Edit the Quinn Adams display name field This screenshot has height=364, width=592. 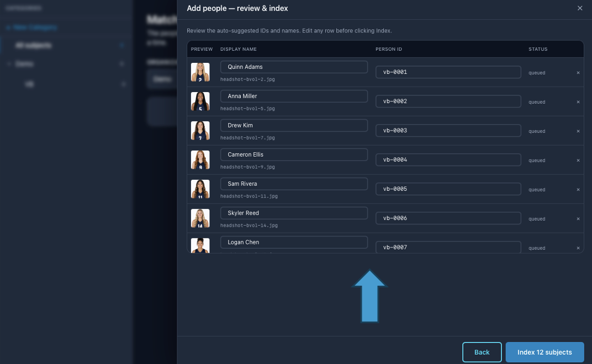294,67
